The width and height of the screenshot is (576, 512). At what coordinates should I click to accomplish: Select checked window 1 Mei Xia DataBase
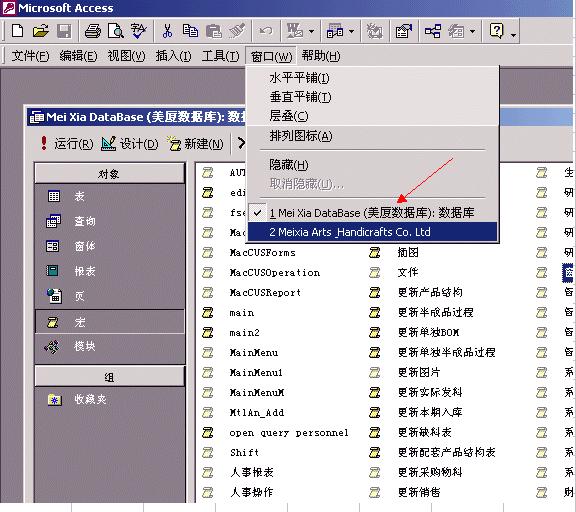tap(373, 213)
